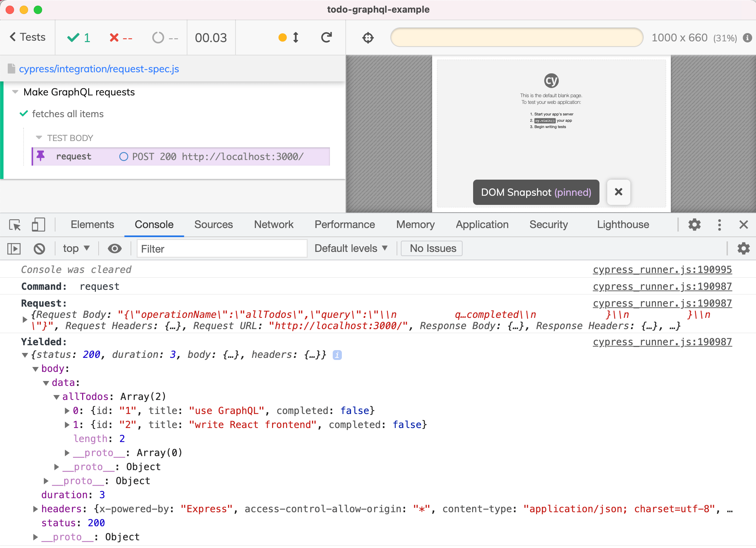This screenshot has width=756, height=548.
Task: Open cypress_runner.js link beside Request
Action: pos(662,303)
